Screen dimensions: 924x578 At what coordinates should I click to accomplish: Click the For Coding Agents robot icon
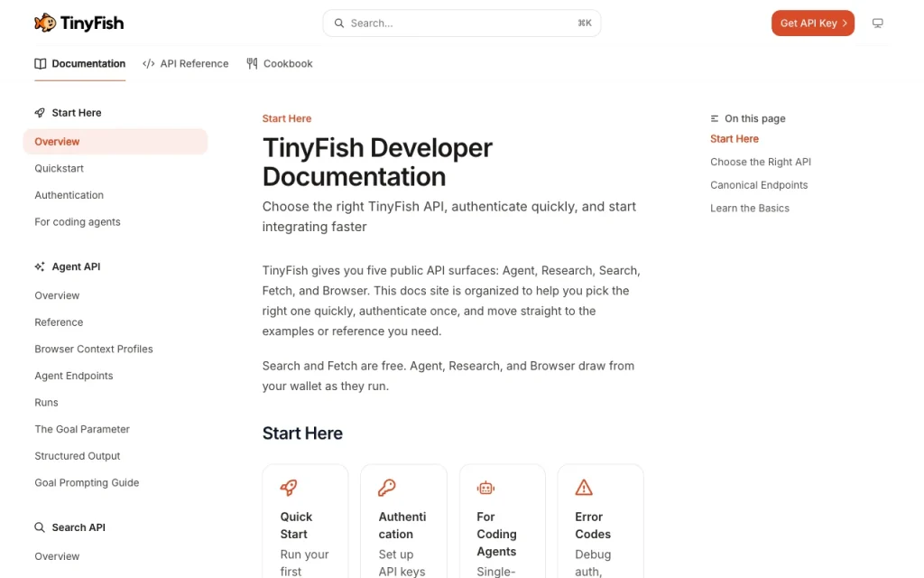485,488
